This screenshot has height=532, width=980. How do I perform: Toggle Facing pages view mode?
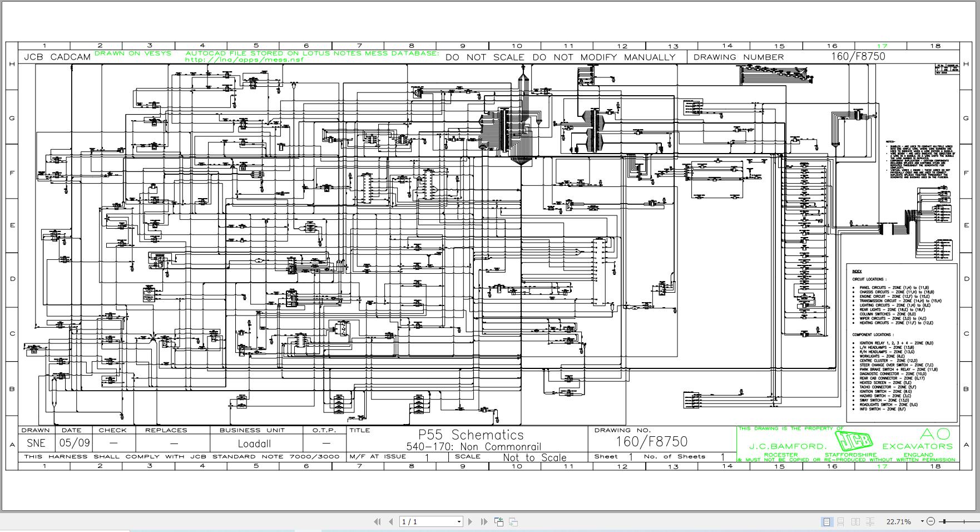point(855,521)
